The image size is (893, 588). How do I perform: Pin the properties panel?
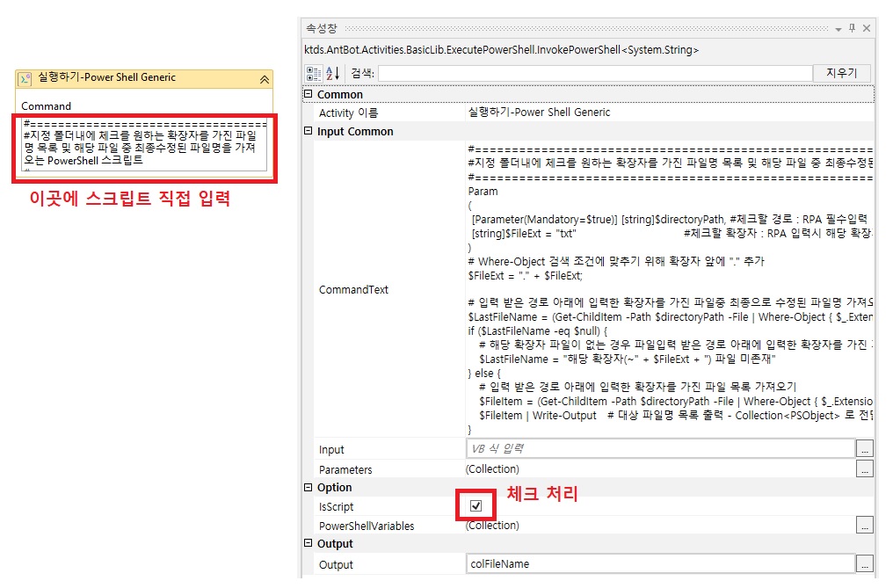852,29
